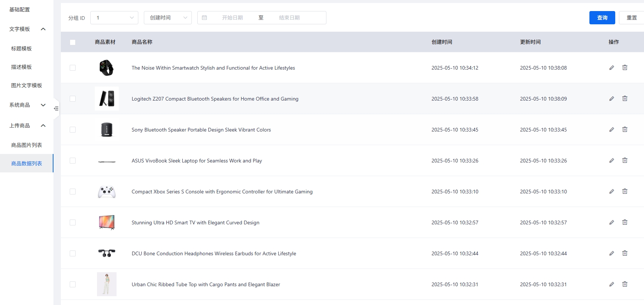Edit the Noise Within Smartwatch row
This screenshot has width=644, height=305.
click(x=612, y=68)
